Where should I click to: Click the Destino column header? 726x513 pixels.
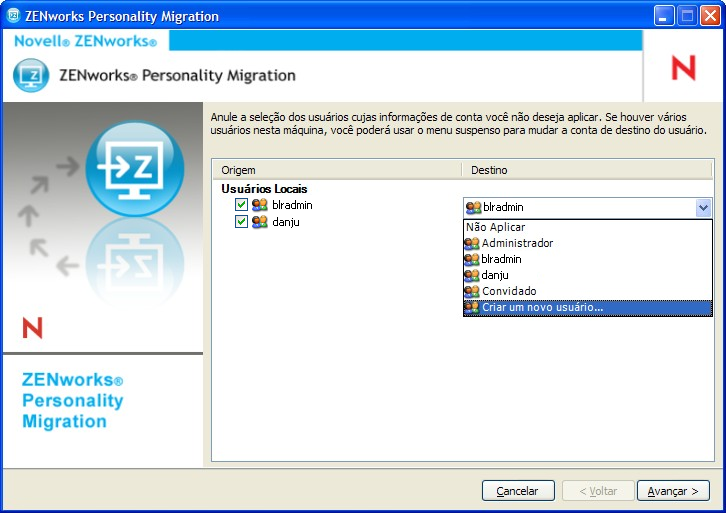(x=587, y=170)
